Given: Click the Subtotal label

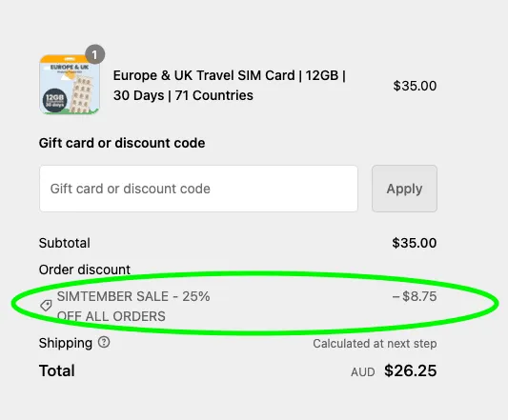Looking at the screenshot, I should click(65, 243).
